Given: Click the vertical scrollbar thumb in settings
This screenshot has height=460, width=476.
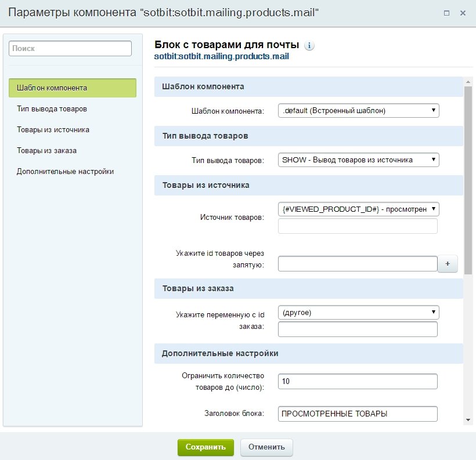Looking at the screenshot, I should [x=468, y=180].
